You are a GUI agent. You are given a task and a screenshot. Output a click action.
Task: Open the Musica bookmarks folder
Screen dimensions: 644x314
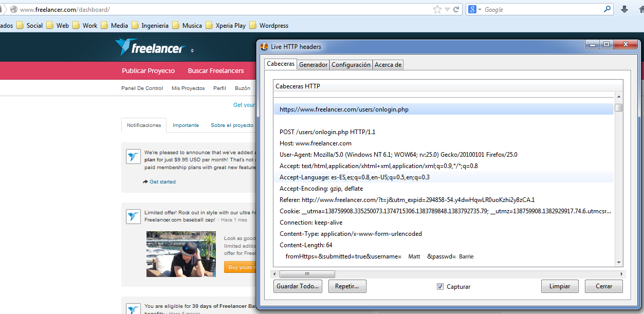click(x=187, y=25)
